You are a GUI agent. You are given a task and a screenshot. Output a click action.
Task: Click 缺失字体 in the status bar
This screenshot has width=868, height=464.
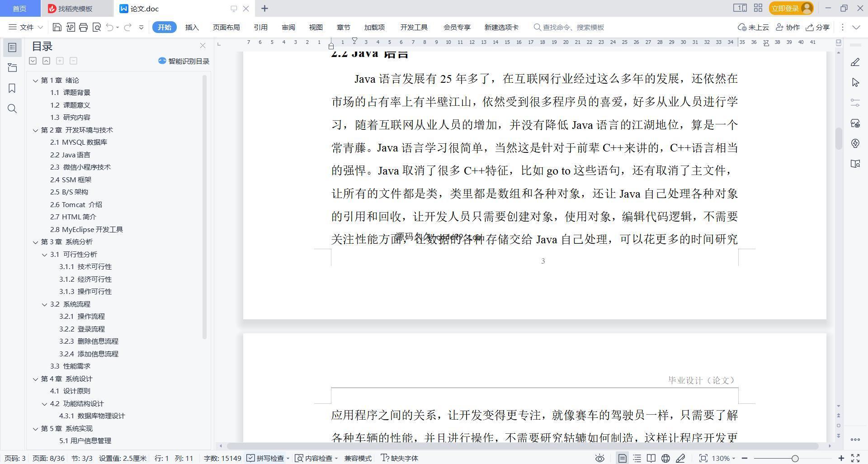[399, 458]
